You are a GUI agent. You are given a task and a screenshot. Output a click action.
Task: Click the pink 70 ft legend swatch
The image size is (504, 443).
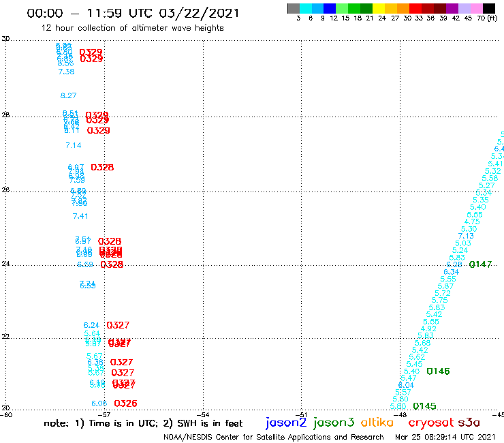[476, 8]
